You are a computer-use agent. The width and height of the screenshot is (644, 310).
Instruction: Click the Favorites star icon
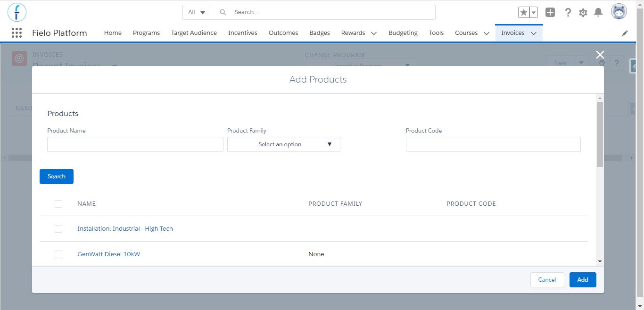(524, 12)
